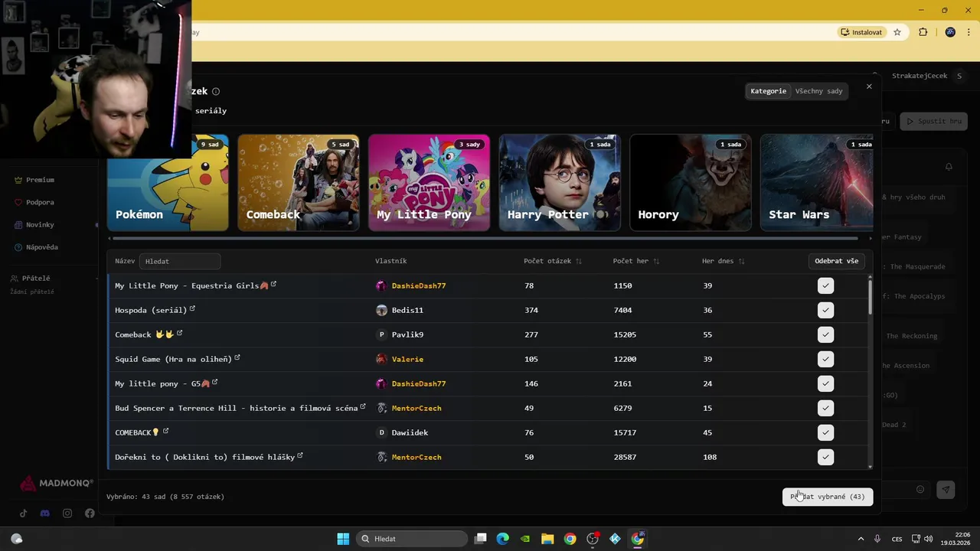The width and height of the screenshot is (980, 551).
Task: Click the Přidat vybrané (43) button
Action: 828,497
